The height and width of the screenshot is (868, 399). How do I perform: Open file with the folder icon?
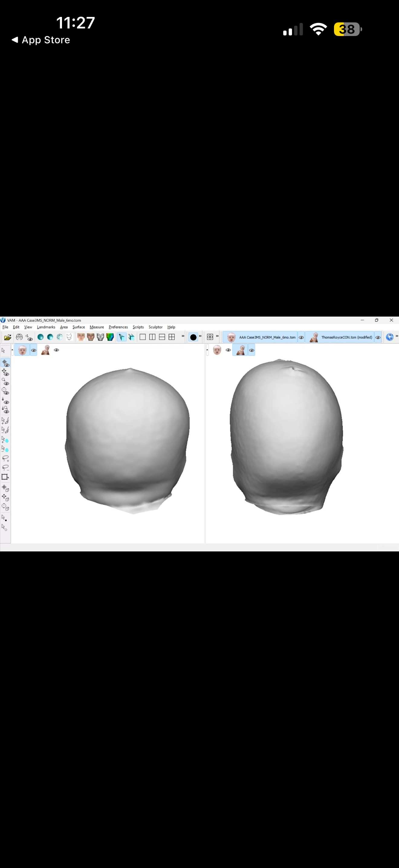pos(8,337)
